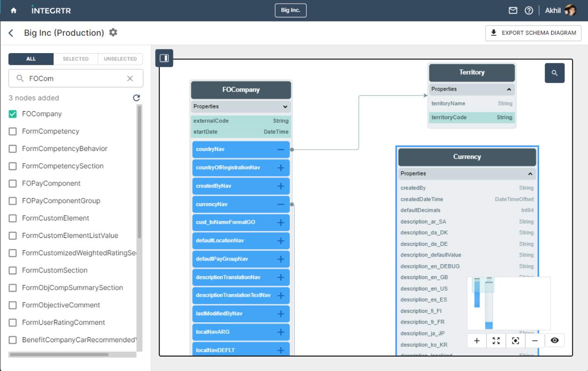This screenshot has width=588, height=371.
Task: Open the mail inbox icon
Action: (x=513, y=11)
